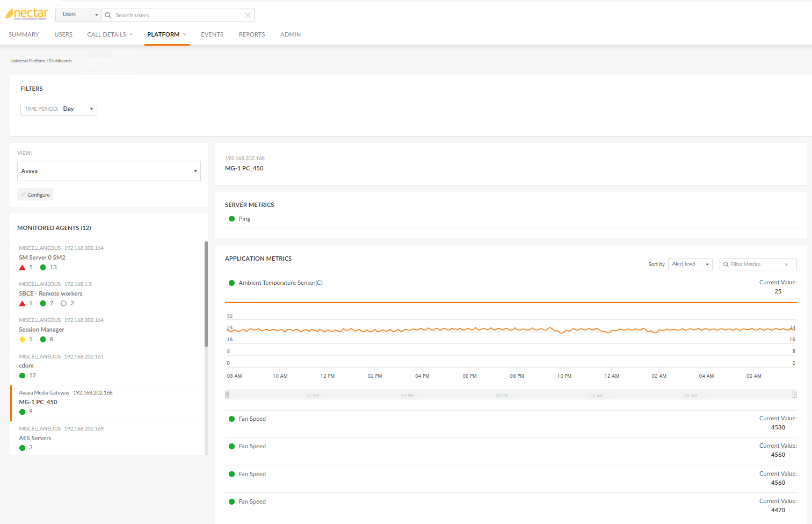Click left handle of chart range slider
812x524 pixels.
pyautogui.click(x=227, y=394)
